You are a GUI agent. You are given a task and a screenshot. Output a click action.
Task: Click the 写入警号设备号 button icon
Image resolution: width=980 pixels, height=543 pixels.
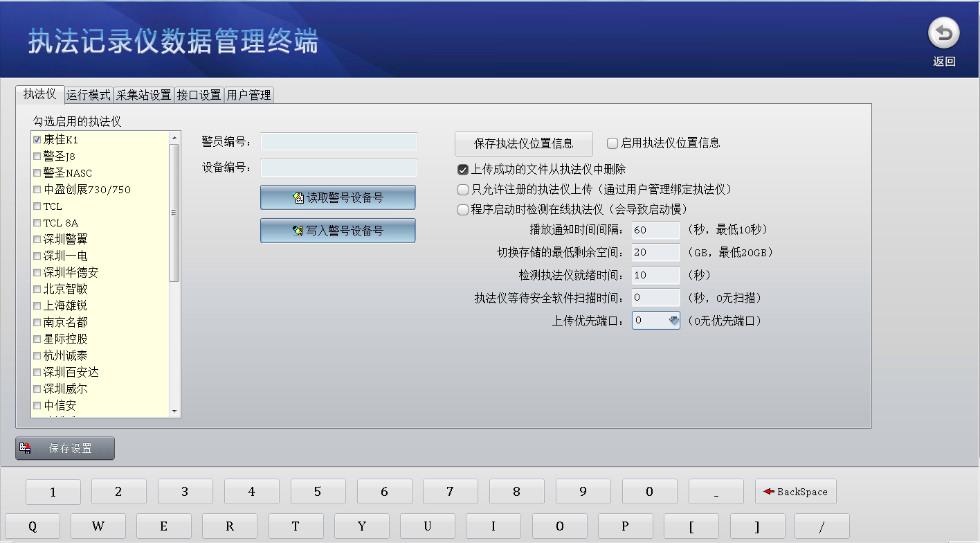click(298, 231)
